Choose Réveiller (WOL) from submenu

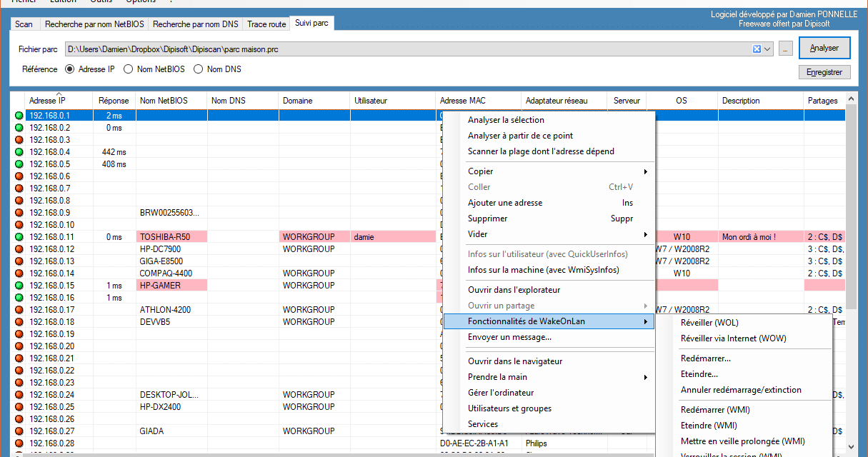(709, 323)
